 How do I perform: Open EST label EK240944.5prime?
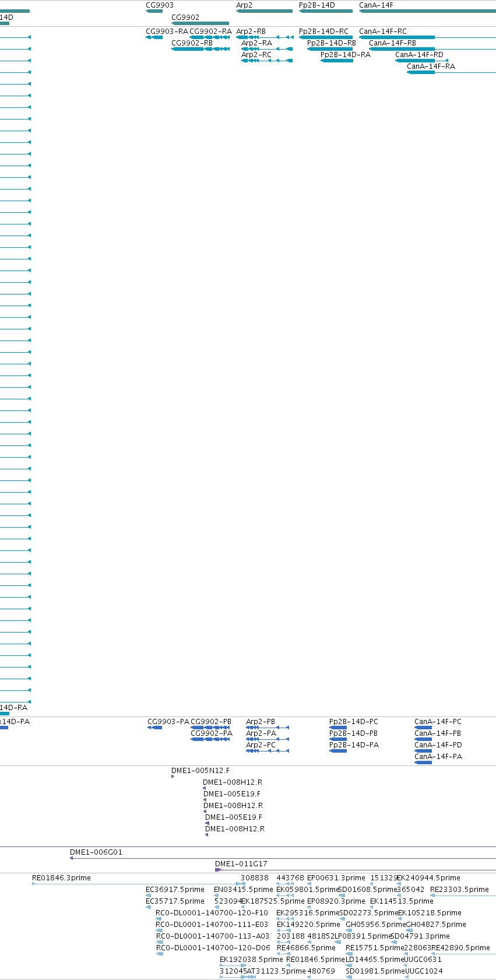(428, 878)
